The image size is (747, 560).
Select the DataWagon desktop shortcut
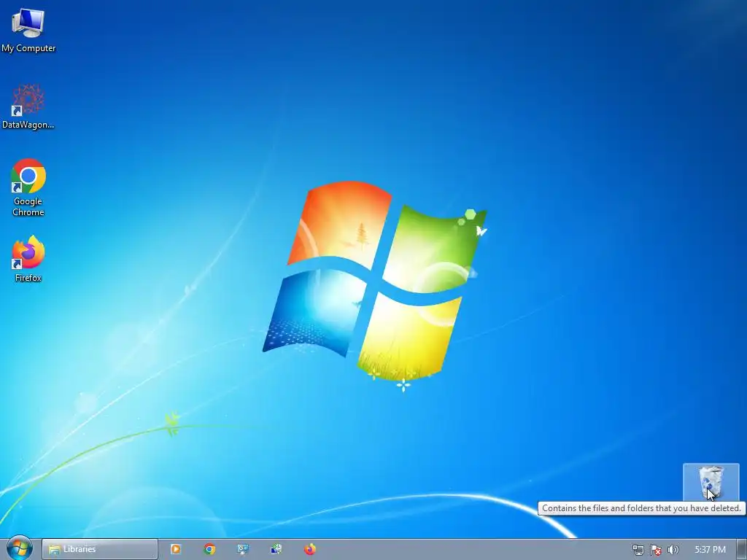coord(28,106)
